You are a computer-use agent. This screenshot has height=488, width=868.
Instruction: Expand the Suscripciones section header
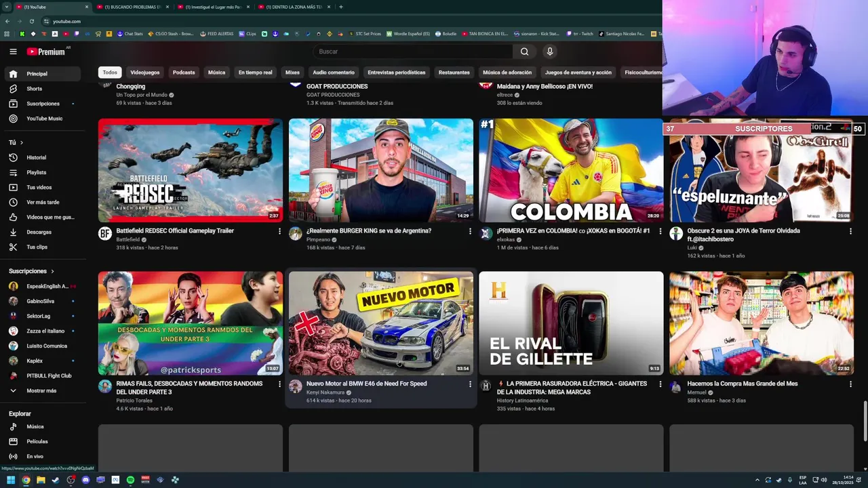coord(32,271)
